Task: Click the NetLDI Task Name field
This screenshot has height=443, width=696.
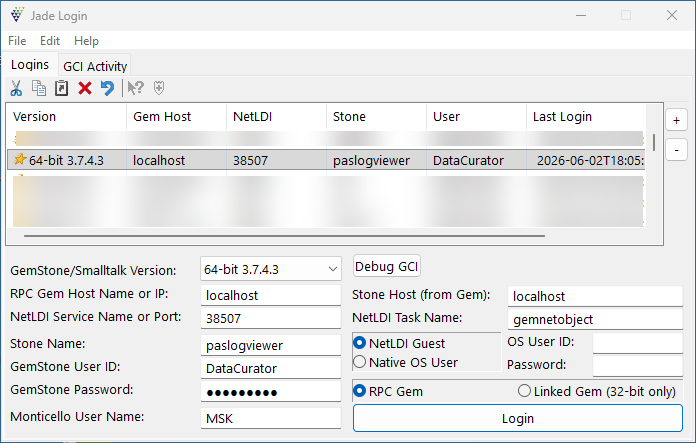Action: coord(595,319)
